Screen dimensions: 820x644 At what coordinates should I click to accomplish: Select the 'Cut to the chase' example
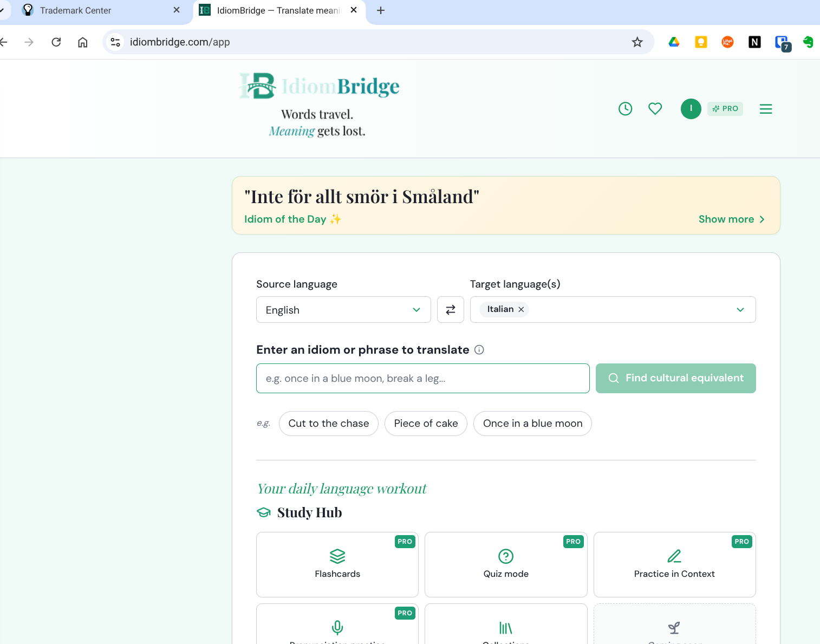coord(329,424)
